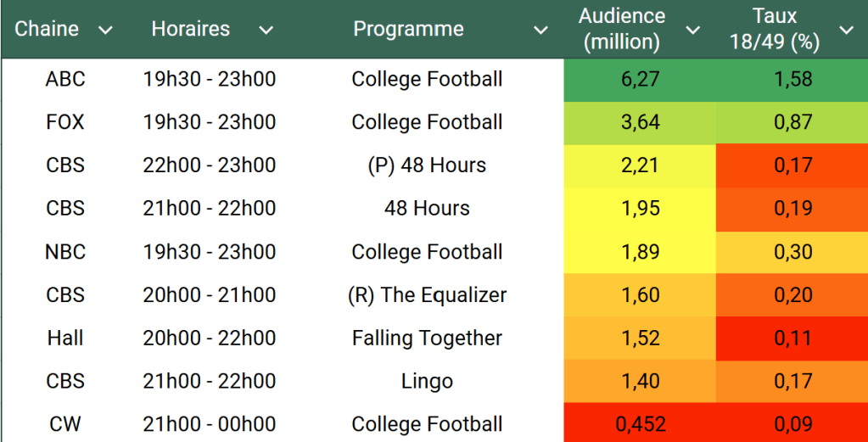Click the ABC channel cell

65,80
